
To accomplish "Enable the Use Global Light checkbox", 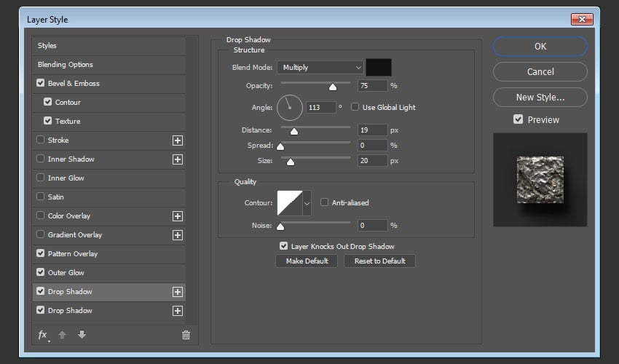I will tap(355, 107).
